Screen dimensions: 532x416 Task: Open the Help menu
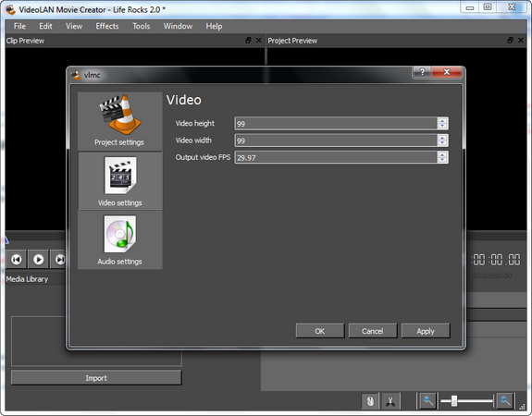point(214,26)
